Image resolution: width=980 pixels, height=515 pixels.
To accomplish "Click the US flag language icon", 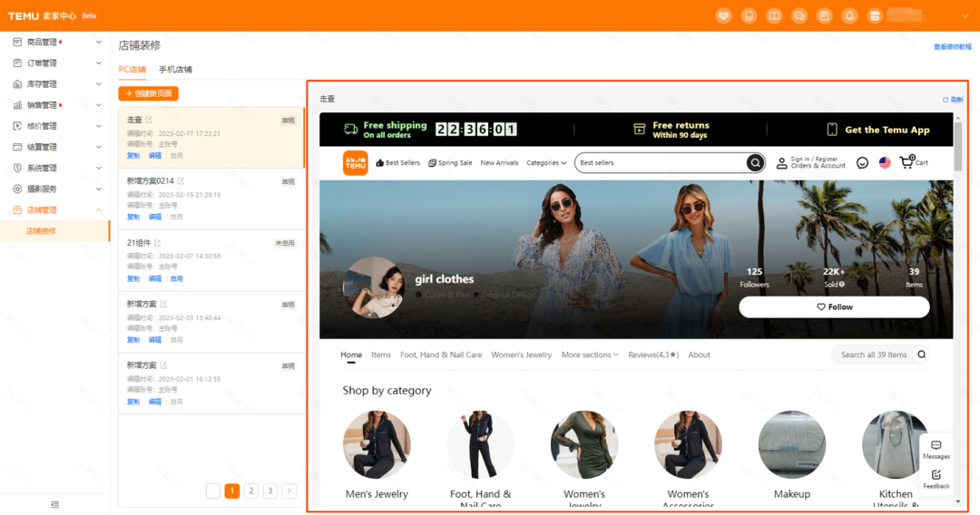I will 885,163.
